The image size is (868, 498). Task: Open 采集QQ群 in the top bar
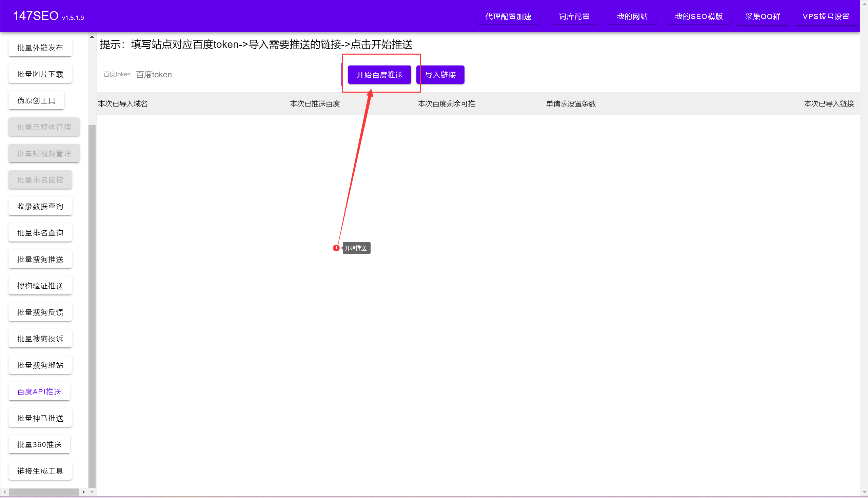[x=762, y=16]
